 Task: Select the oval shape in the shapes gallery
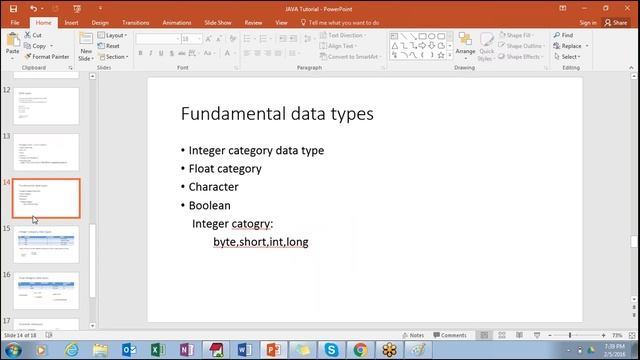tap(432, 36)
